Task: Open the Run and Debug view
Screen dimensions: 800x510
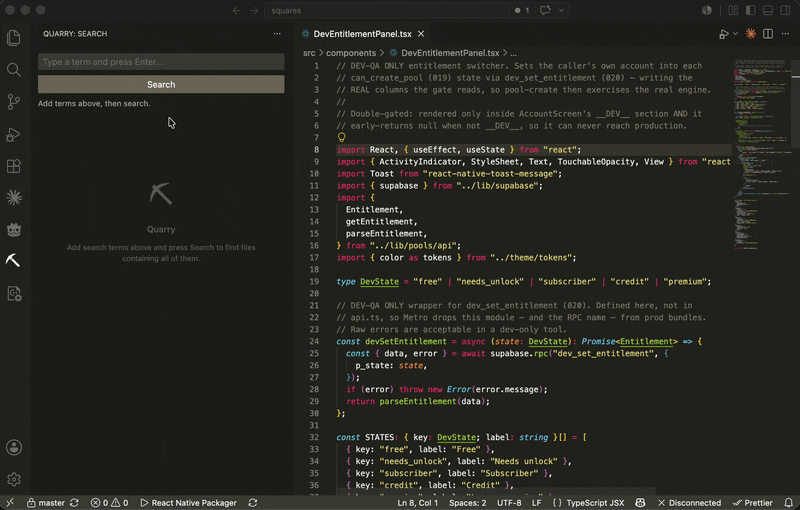Action: pyautogui.click(x=14, y=134)
